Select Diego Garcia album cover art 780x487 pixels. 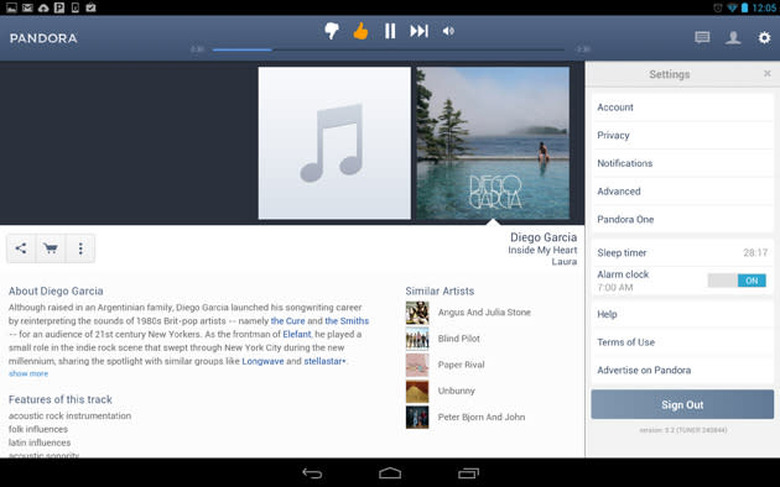[492, 143]
